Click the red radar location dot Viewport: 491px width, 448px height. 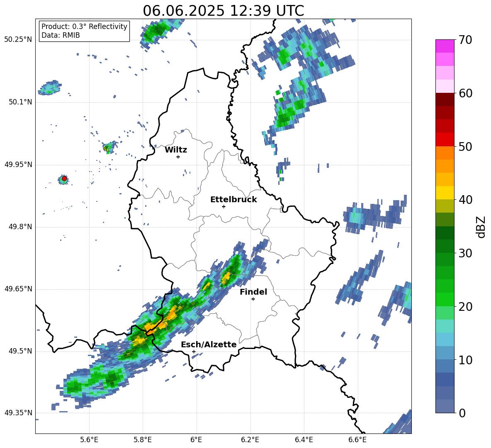coord(64,179)
